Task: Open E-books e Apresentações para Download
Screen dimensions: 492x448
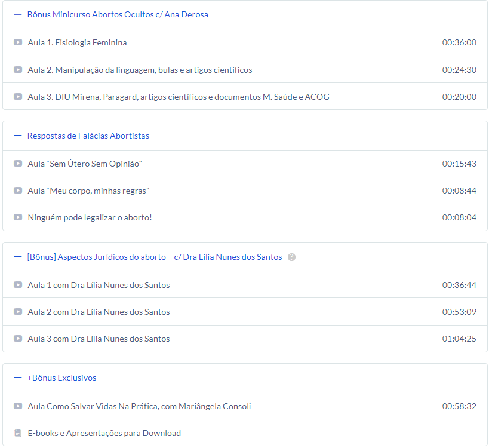Action: [104, 433]
